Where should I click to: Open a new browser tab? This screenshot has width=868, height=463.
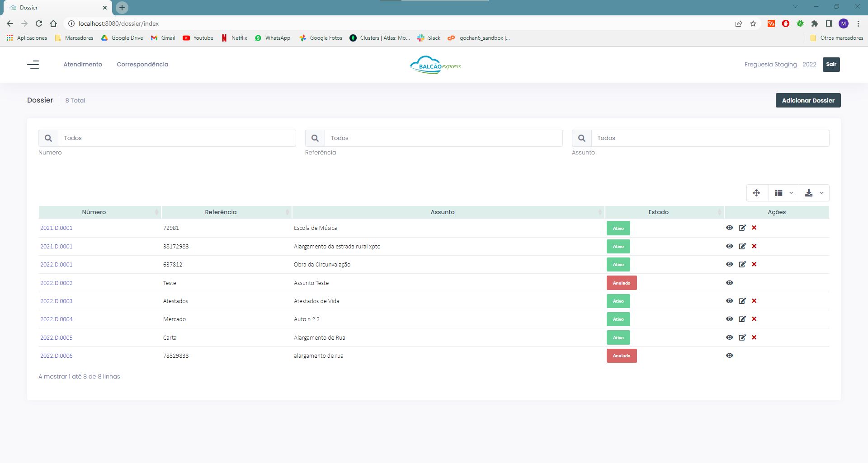coord(122,8)
